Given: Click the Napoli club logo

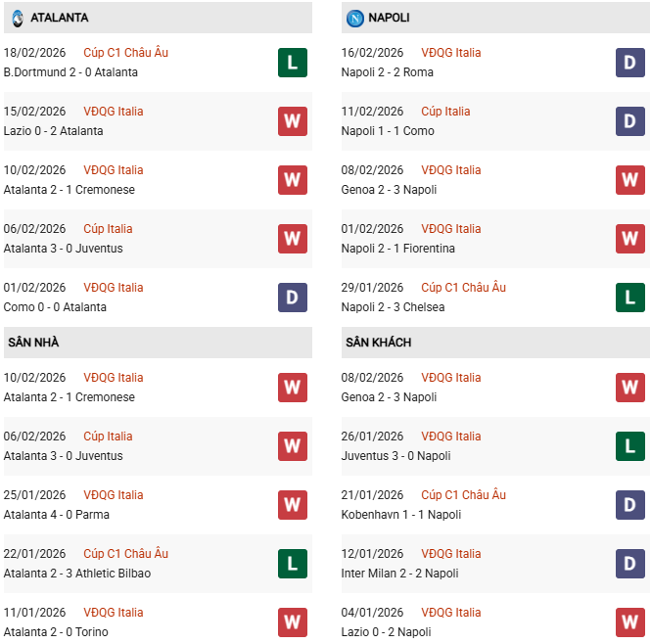Looking at the screenshot, I should pos(355,18).
